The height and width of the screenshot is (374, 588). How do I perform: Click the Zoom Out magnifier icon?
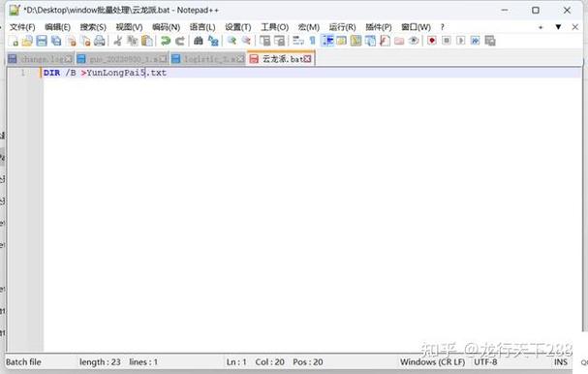click(x=246, y=41)
